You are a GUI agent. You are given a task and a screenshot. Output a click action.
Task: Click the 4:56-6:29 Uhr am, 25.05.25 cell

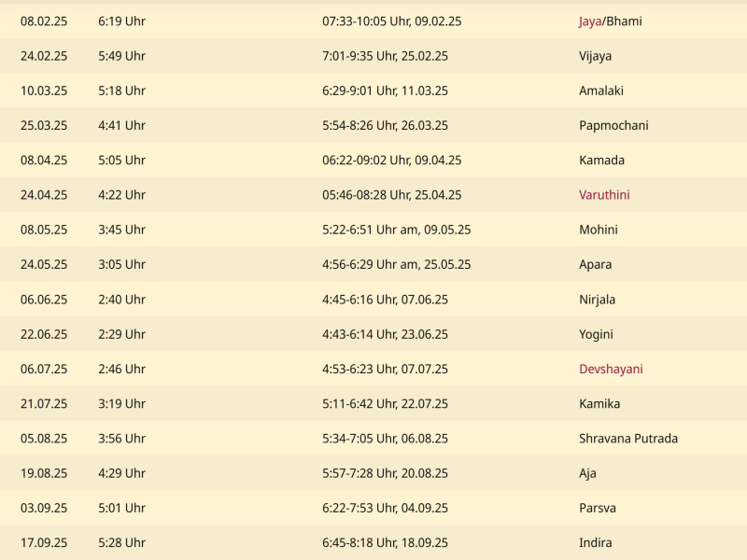396,264
